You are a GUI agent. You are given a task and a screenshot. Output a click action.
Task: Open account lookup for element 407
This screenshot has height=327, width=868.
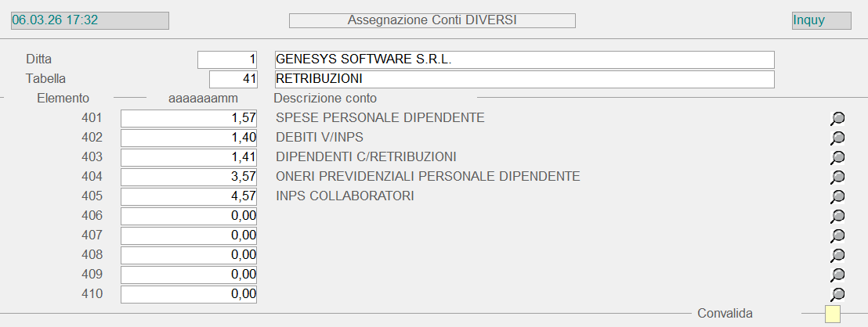837,235
